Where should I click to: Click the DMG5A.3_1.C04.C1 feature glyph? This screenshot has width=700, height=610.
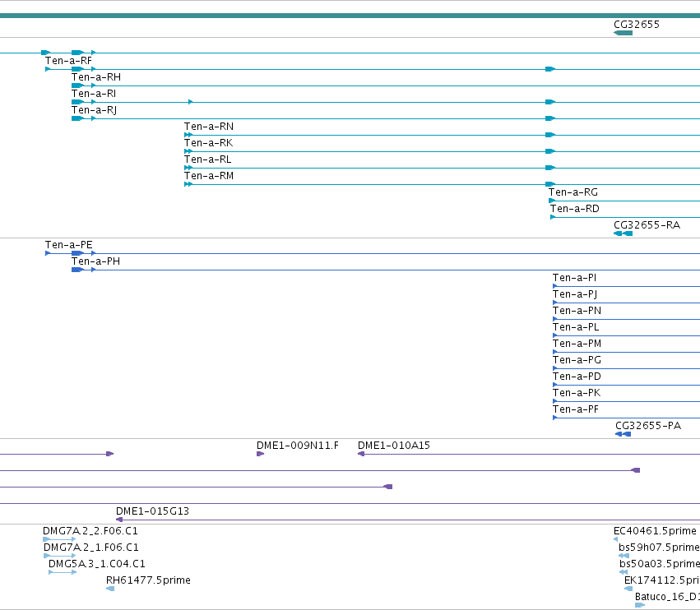click(63, 572)
